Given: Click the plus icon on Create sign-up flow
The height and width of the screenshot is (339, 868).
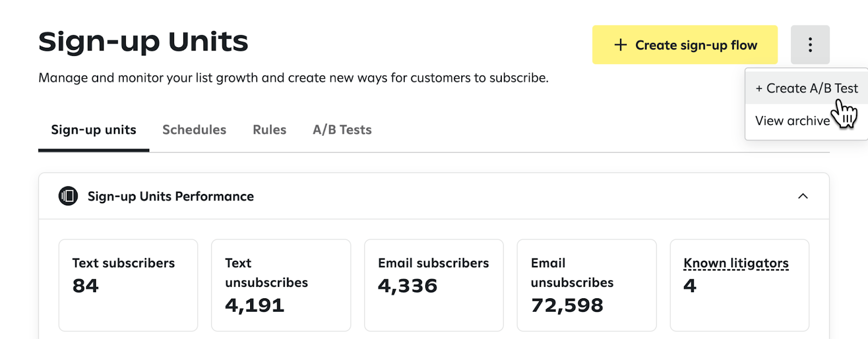Looking at the screenshot, I should [621, 45].
